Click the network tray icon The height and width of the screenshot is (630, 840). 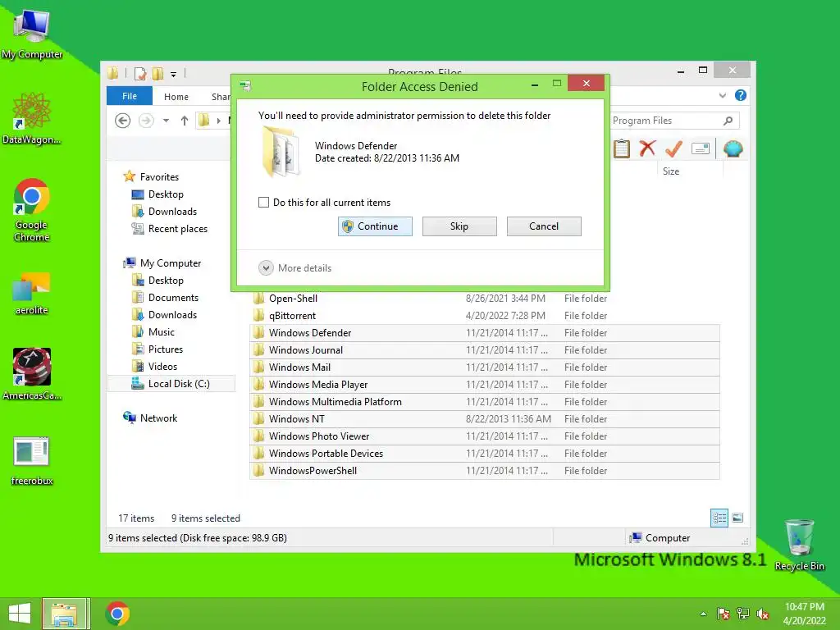(743, 614)
